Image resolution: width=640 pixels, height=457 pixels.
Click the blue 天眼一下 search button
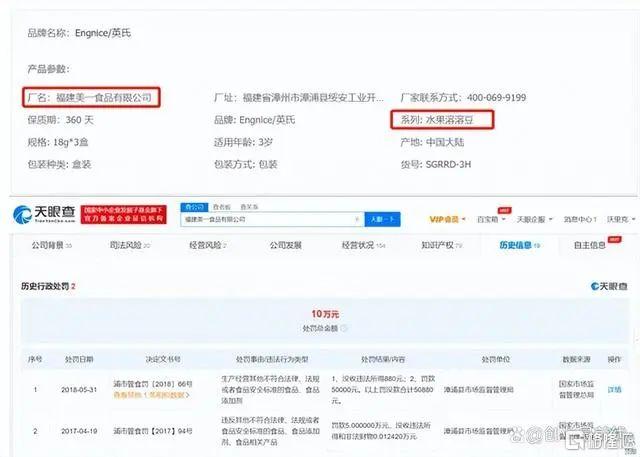click(382, 219)
